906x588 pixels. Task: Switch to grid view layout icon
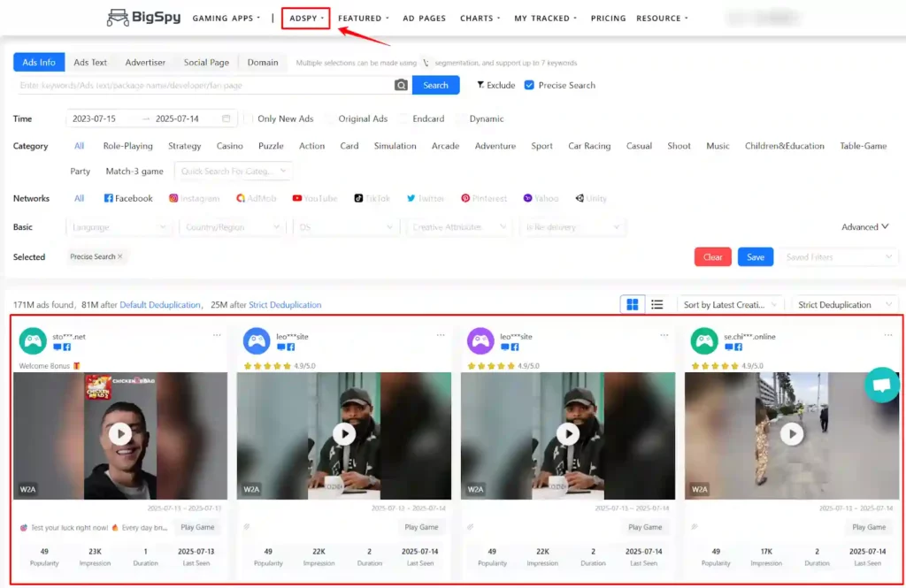633,304
